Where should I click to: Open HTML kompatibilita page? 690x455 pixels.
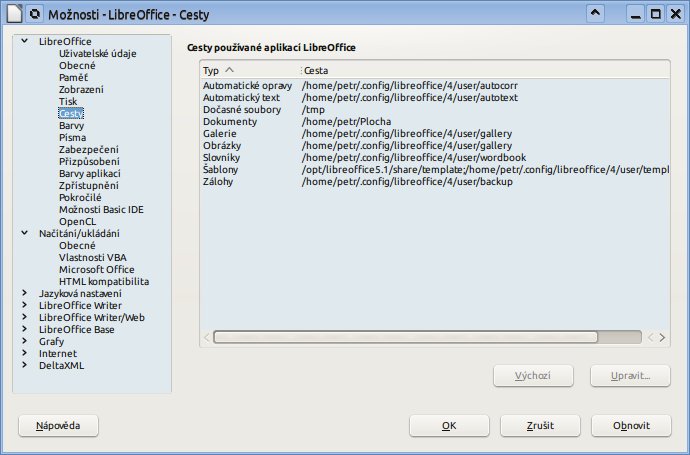tap(104, 281)
